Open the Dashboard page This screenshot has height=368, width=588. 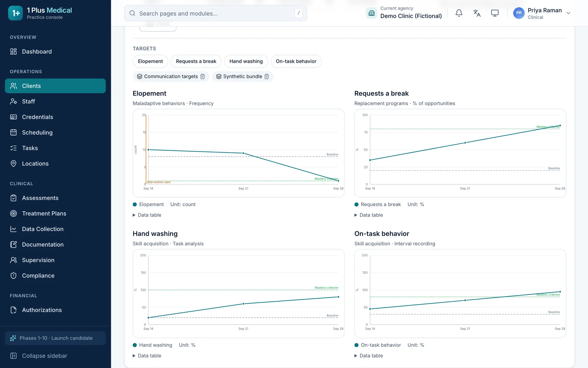coord(55,52)
